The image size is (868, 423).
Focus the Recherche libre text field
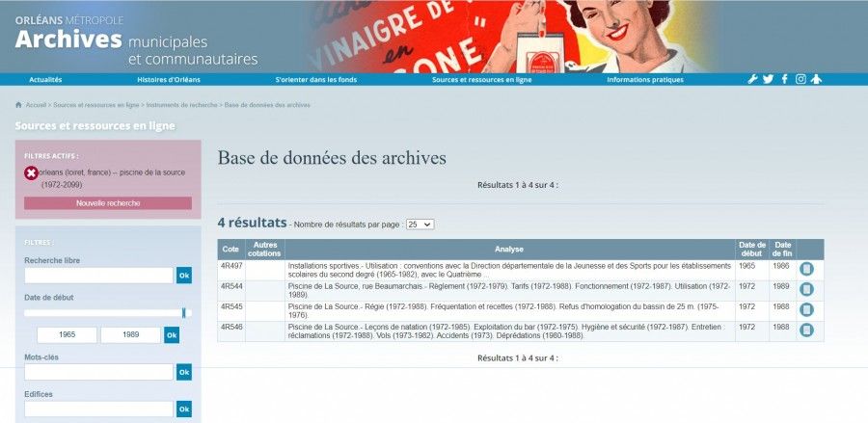click(x=99, y=276)
